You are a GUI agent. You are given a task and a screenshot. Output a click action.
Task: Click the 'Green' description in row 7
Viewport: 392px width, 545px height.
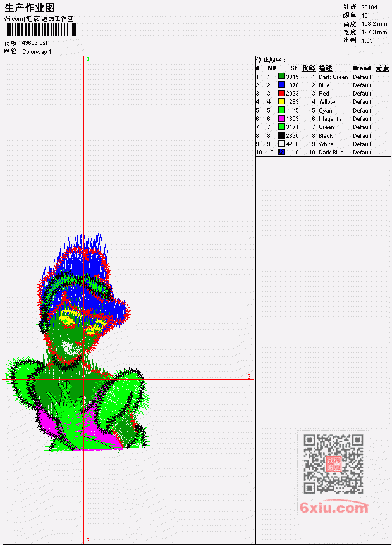326,127
